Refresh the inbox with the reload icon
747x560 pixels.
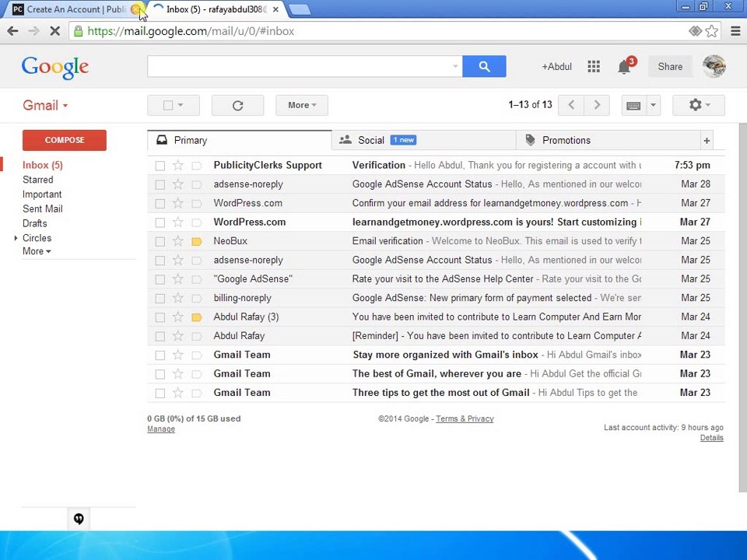click(x=238, y=105)
